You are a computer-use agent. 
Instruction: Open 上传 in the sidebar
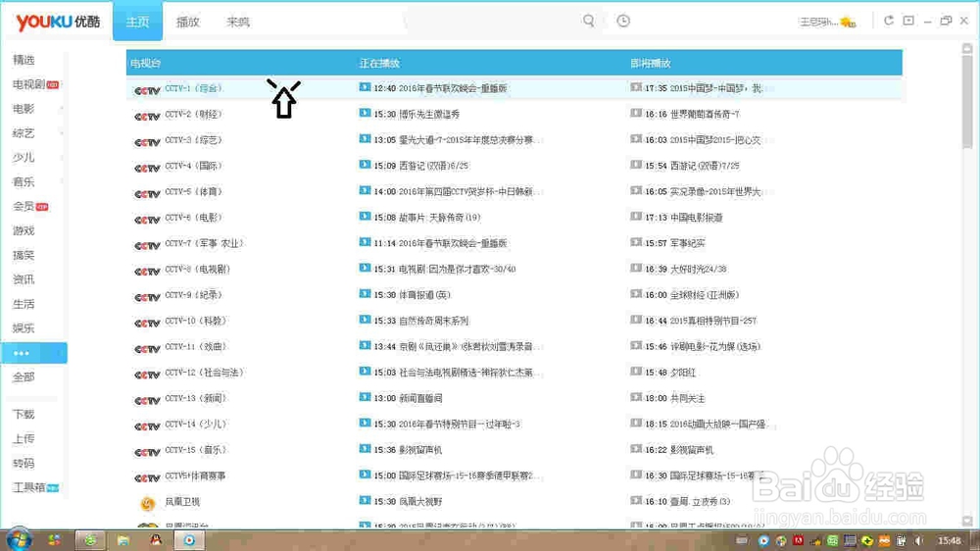pos(24,439)
